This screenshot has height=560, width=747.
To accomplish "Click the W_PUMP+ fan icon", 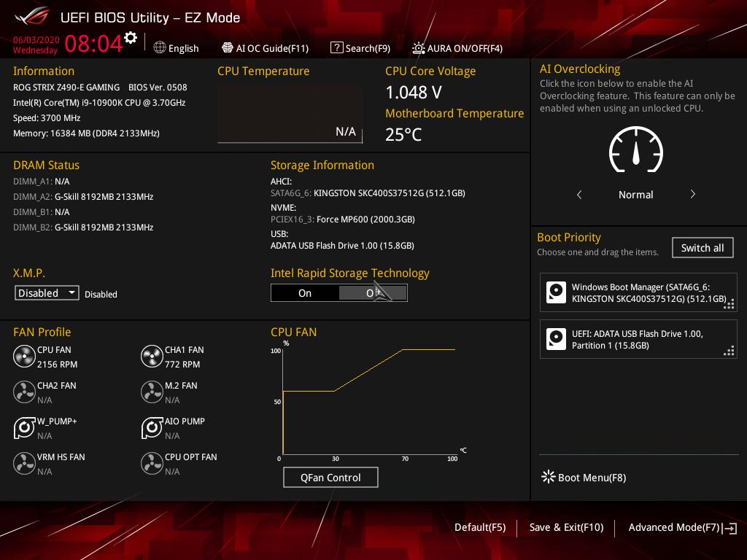I will pos(24,427).
